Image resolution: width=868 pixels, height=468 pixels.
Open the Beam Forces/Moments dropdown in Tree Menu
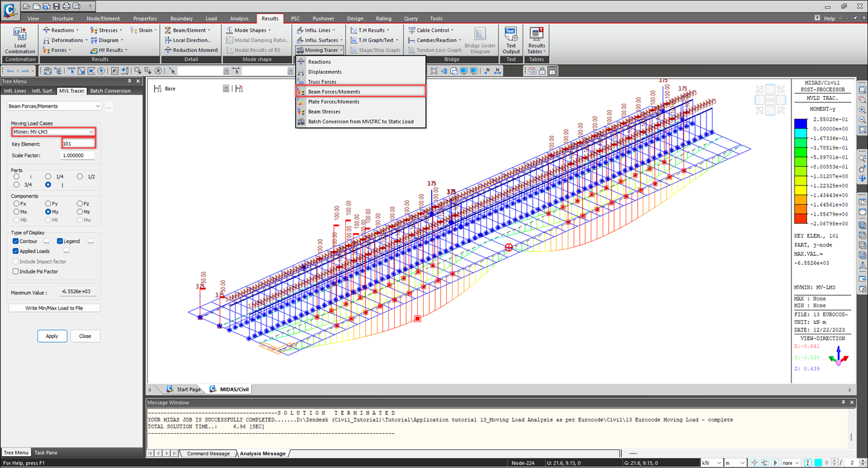coord(54,106)
